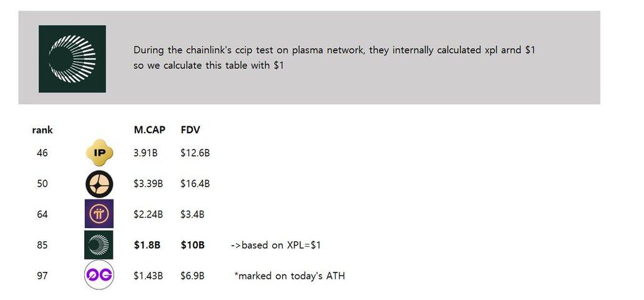
Task: Click the chainlink ccip test description text
Action: (x=334, y=57)
